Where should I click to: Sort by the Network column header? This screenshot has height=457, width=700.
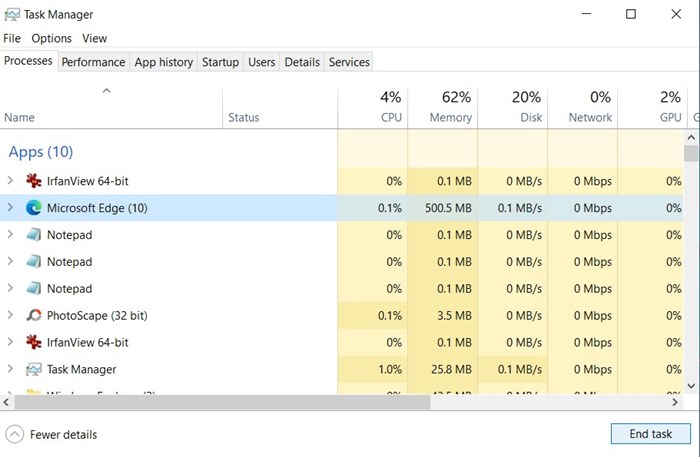(x=583, y=108)
